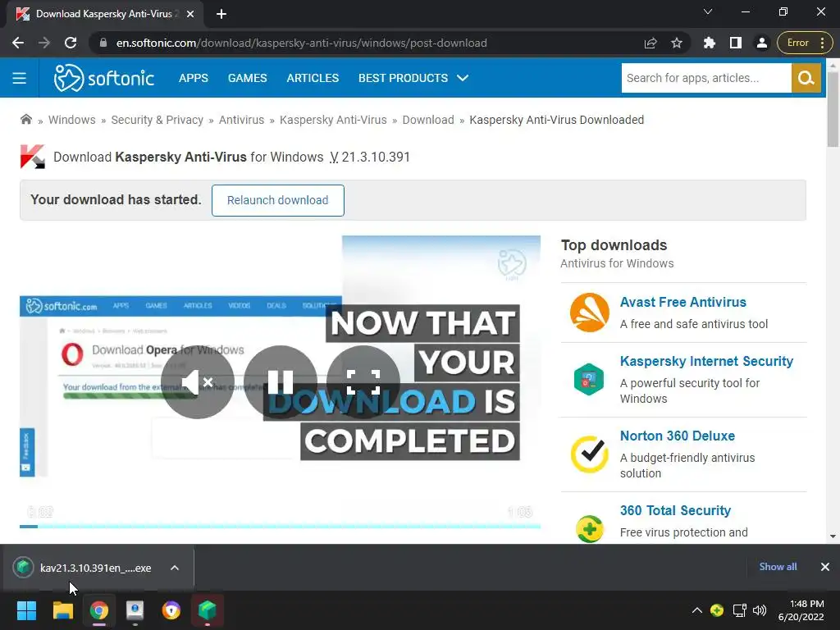The width and height of the screenshot is (840, 630).
Task: Click the orange search magnifier button
Action: click(806, 78)
